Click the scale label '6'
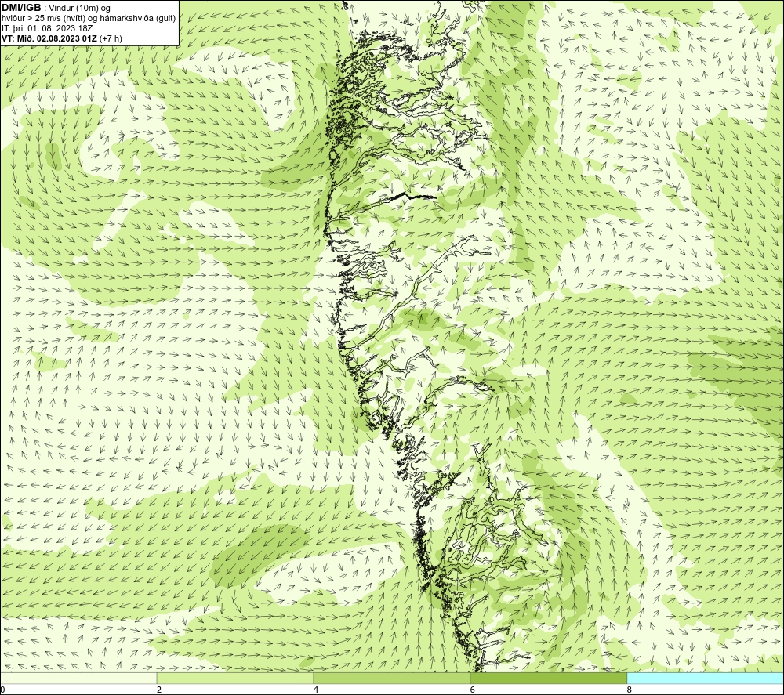The height and width of the screenshot is (695, 784). [x=472, y=690]
